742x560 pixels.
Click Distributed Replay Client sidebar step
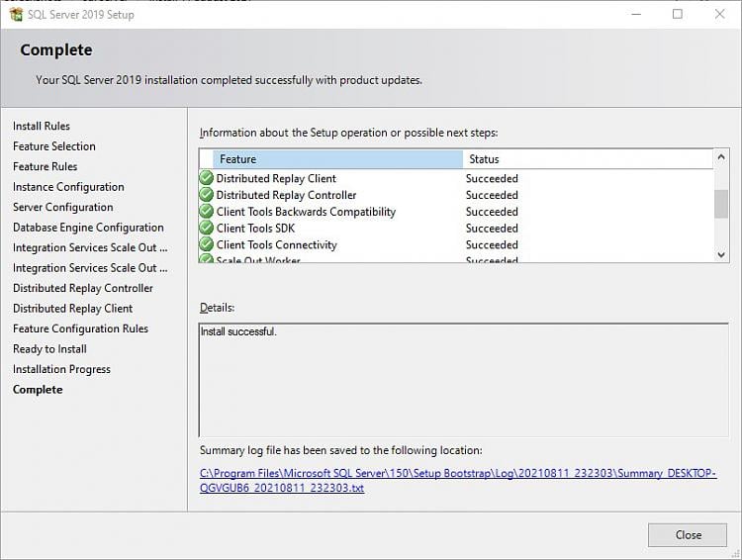[72, 309]
